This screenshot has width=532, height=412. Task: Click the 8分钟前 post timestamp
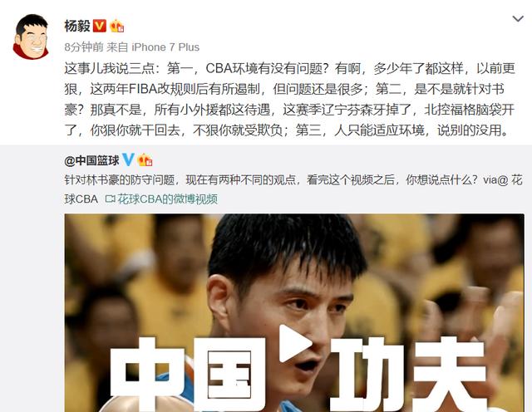[84, 47]
